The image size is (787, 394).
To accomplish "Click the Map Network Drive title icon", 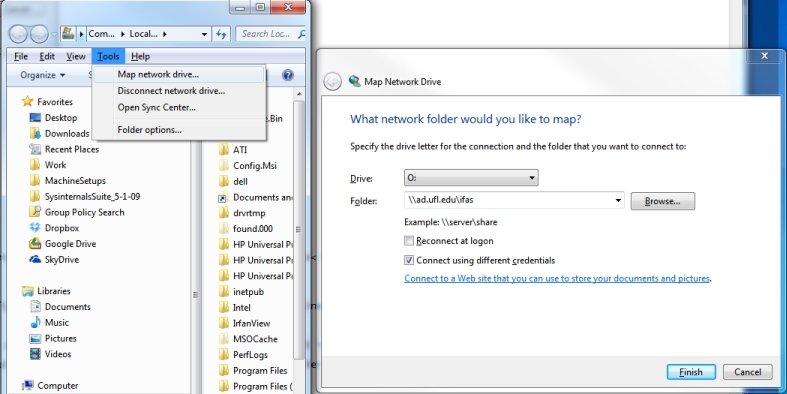I will tap(355, 81).
